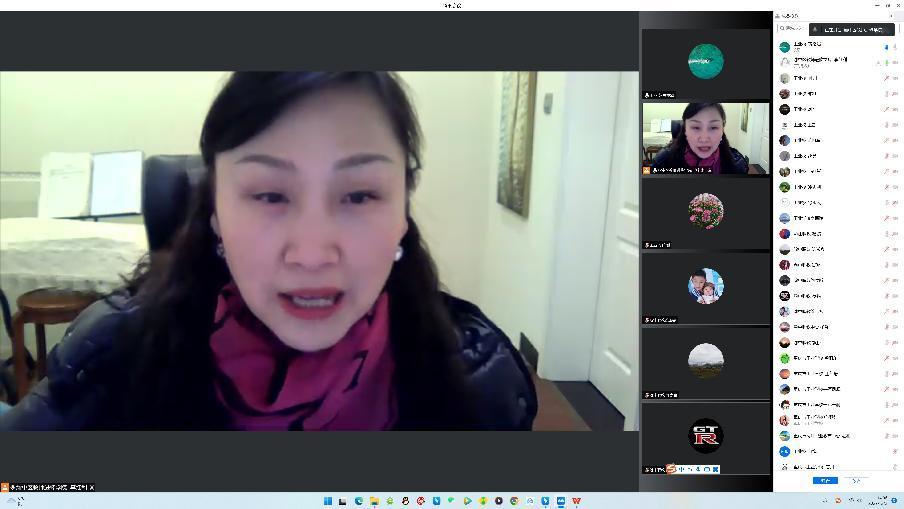Image resolution: width=904 pixels, height=509 pixels.
Task: Open Google Chrome from the taskbar
Action: pyautogui.click(x=514, y=501)
